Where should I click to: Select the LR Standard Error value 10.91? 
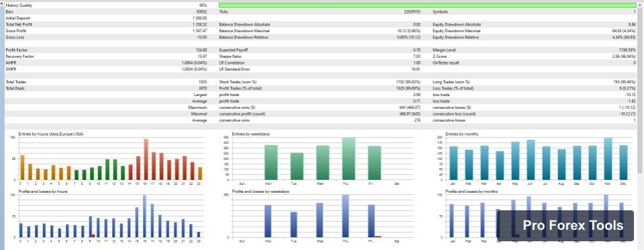417,69
